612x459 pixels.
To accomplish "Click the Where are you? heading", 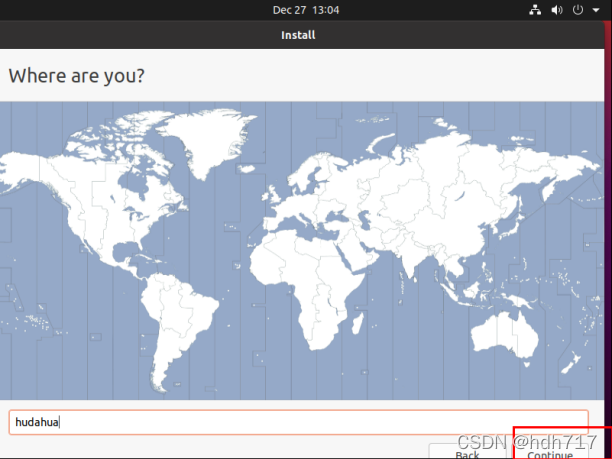I will (76, 76).
